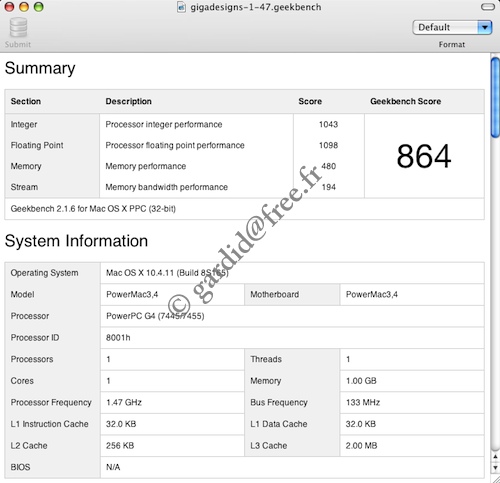This screenshot has height=483, width=500.
Task: Click the toolbar toggle pill button
Action: point(488,7)
